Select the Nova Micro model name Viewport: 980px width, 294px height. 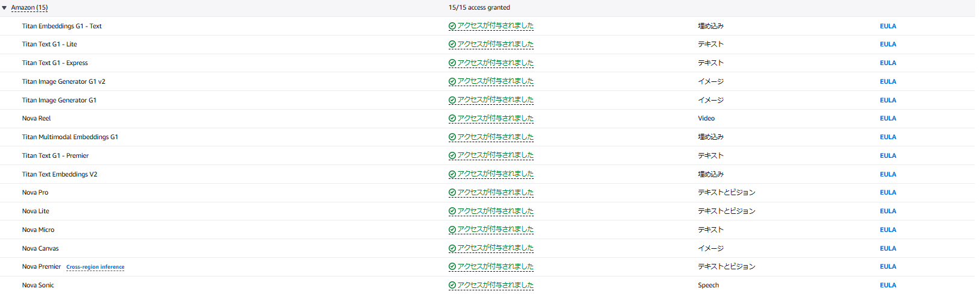tap(38, 230)
